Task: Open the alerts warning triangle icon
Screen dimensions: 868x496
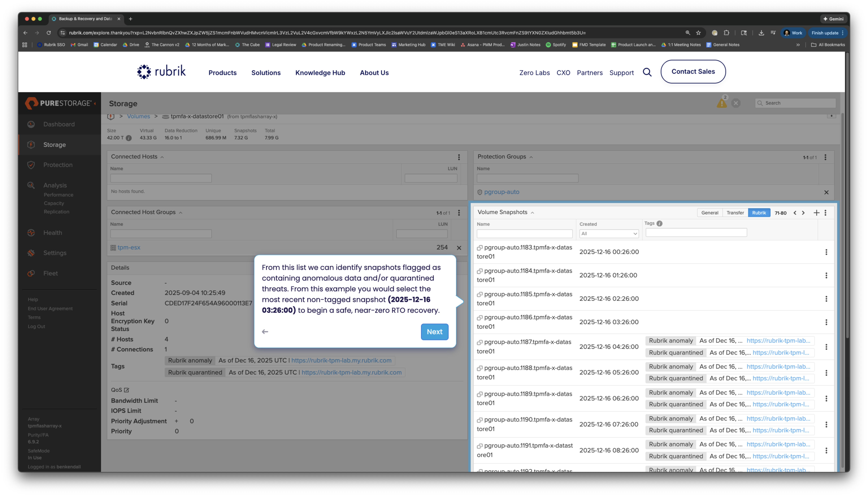Action: point(721,103)
